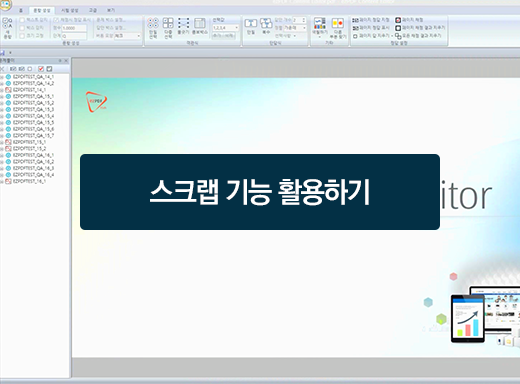Screen dimensions: 520x384
Task: Click the numeric field showing 1.0000
Action: 74,28
